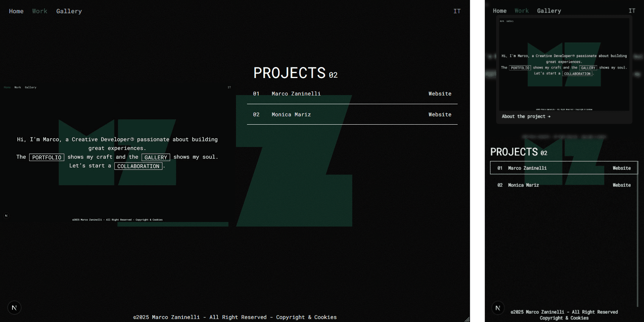Open Work in the left pane's navigation

click(40, 11)
